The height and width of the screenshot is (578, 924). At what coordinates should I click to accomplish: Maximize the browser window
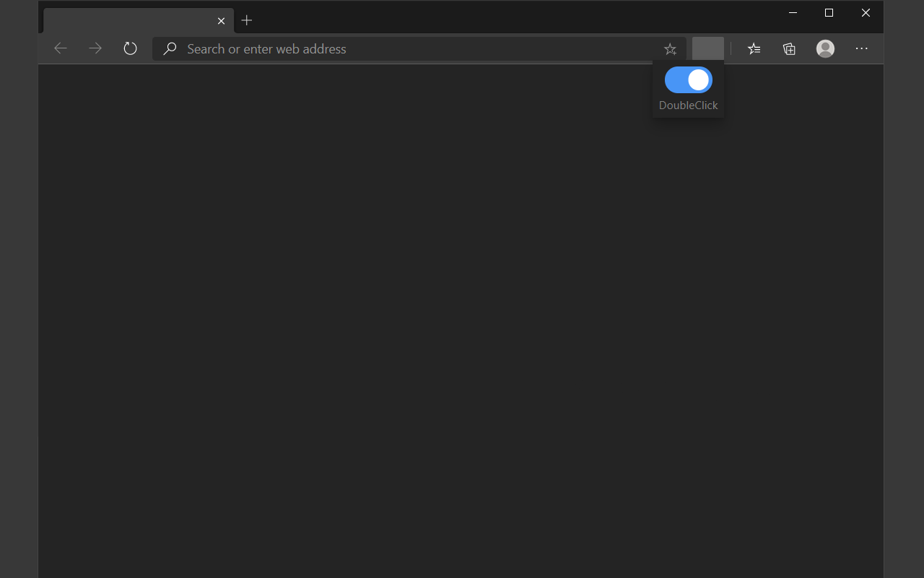[829, 12]
